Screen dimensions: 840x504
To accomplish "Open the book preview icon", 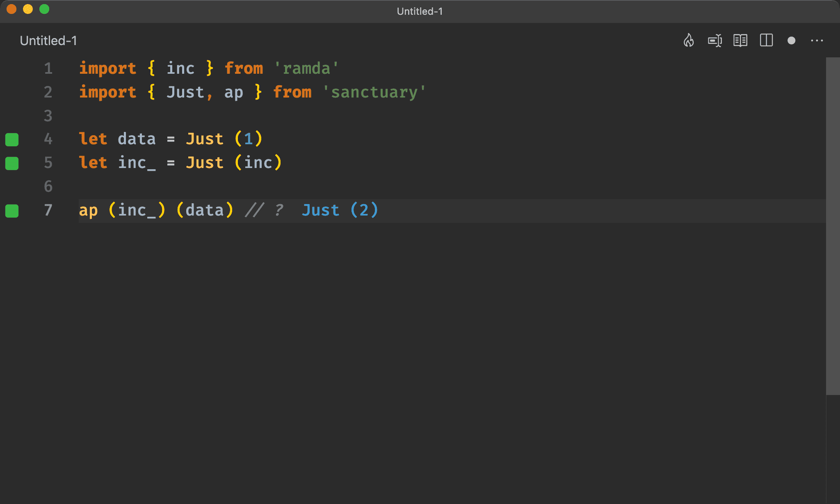I will tap(740, 41).
